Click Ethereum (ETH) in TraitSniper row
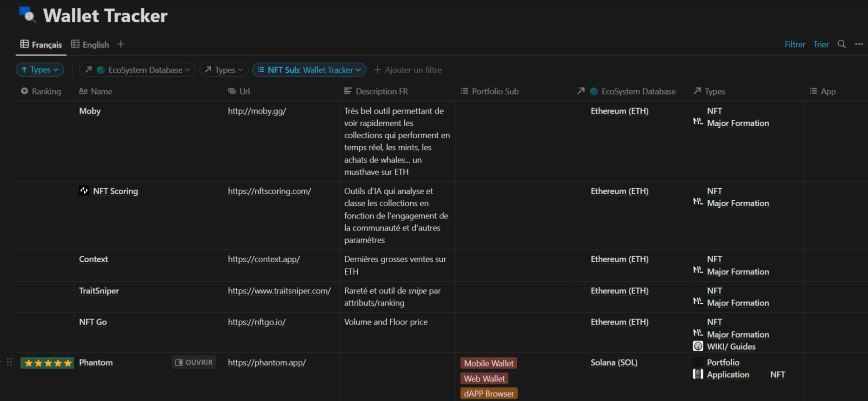 620,291
